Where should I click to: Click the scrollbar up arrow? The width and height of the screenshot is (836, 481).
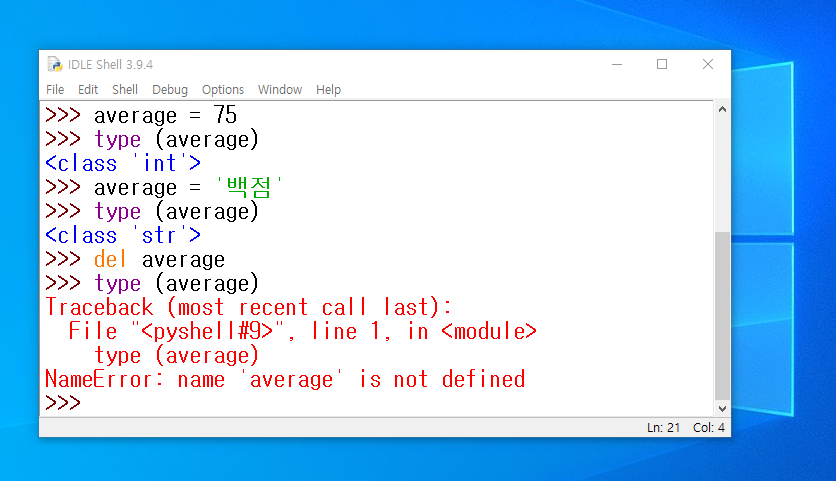pos(722,109)
